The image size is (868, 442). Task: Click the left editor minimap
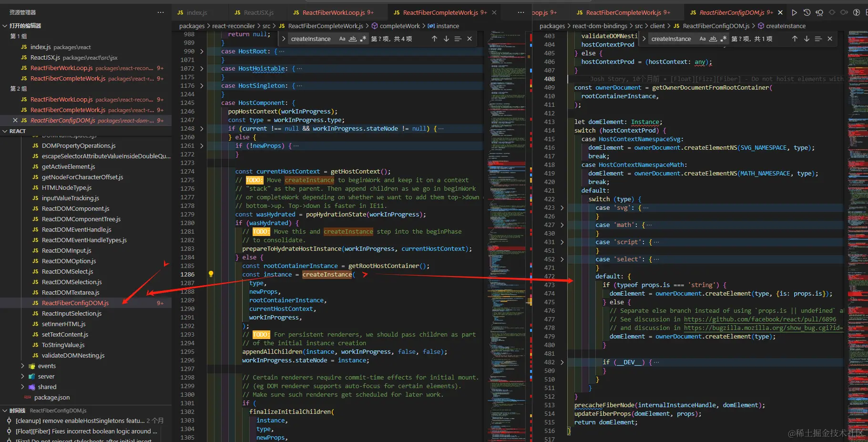click(507, 236)
